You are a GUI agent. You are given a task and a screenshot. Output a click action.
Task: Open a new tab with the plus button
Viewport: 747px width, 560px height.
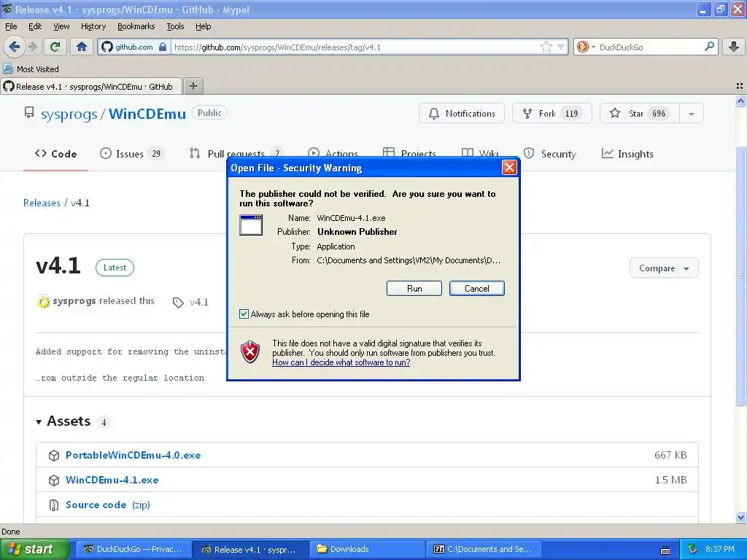point(193,86)
